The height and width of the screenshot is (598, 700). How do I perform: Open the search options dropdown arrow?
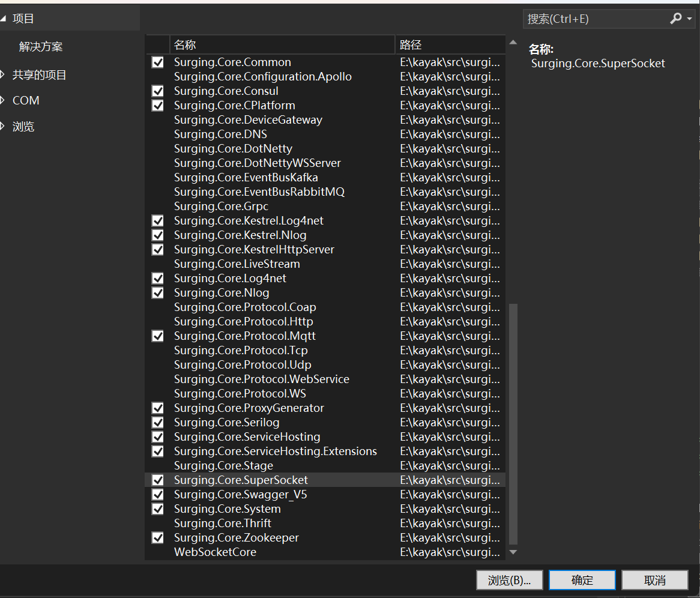[690, 19]
